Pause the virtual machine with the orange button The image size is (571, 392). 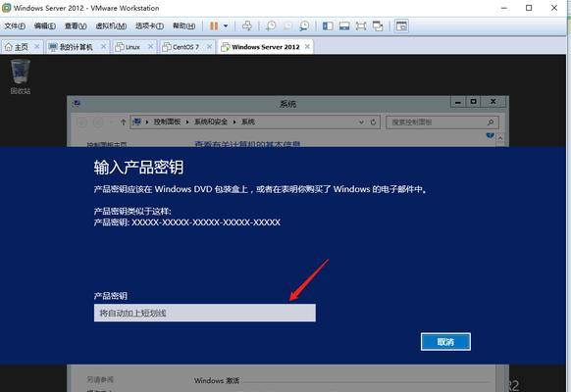click(x=214, y=25)
